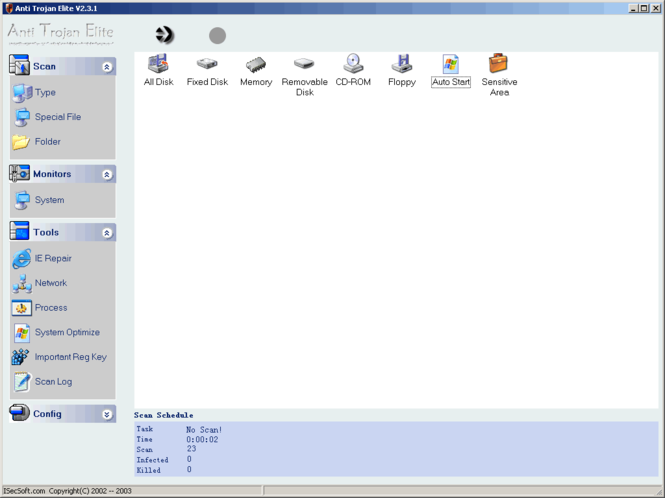Open the System Optimize tool icon
Screen dimensions: 665x498
22,333
